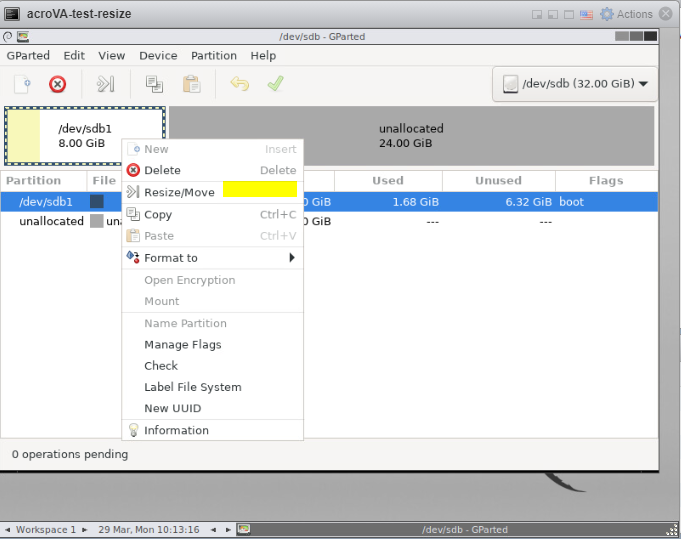Click the New partition toolbar icon

(x=22, y=84)
